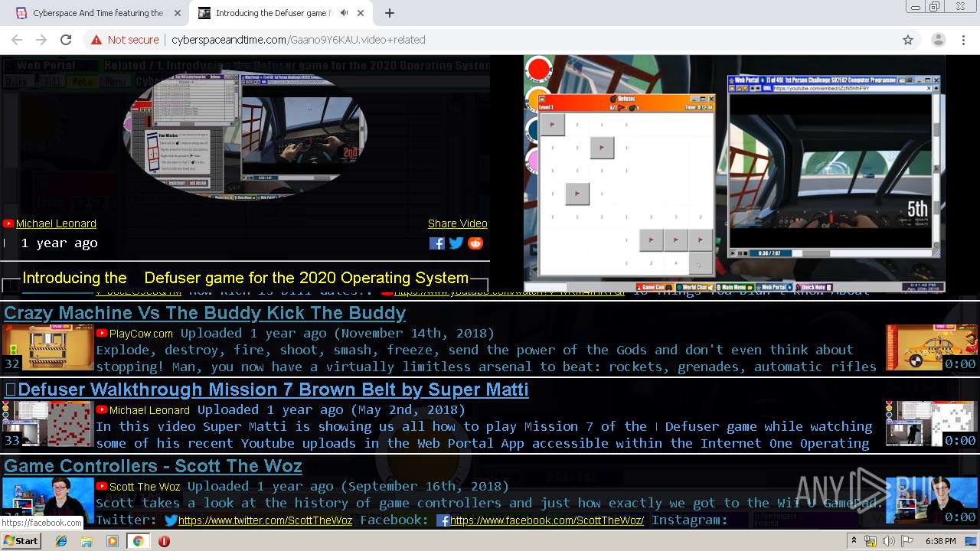The height and width of the screenshot is (551, 980).
Task: Open Windows Explorer from the taskbar
Action: point(87,541)
